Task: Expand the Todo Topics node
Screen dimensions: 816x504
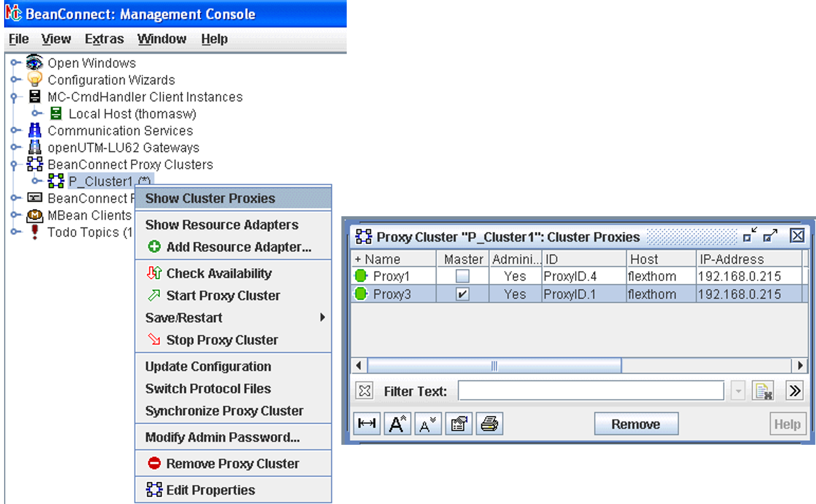Action: pyautogui.click(x=15, y=231)
